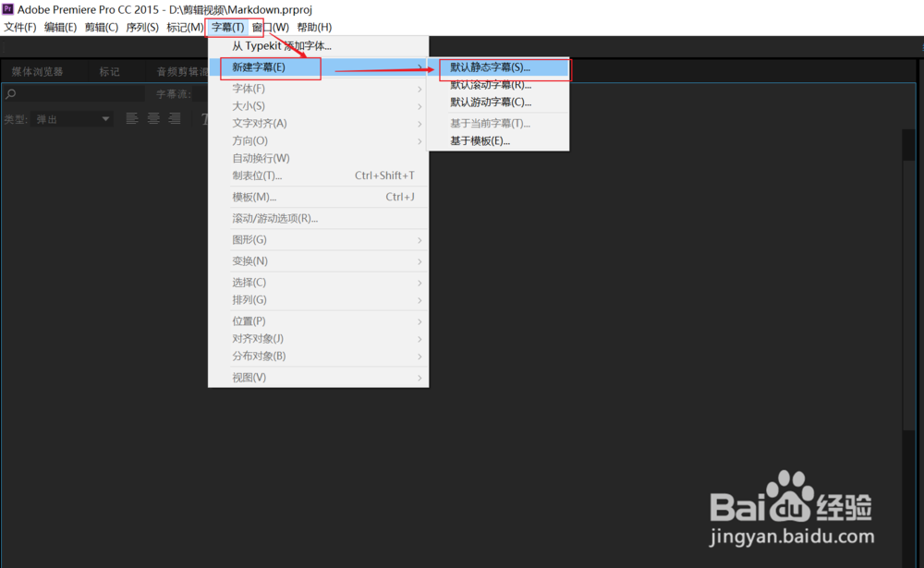The image size is (924, 568).
Task: Expand the 选择(C) submenu
Action: pyautogui.click(x=318, y=283)
